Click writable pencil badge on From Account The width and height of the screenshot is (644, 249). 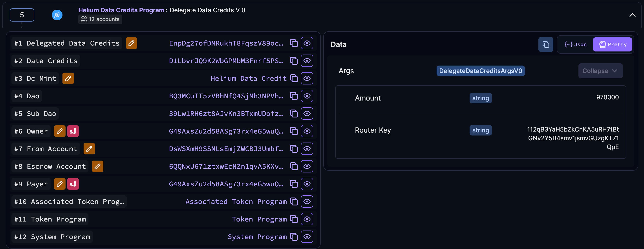click(89, 149)
